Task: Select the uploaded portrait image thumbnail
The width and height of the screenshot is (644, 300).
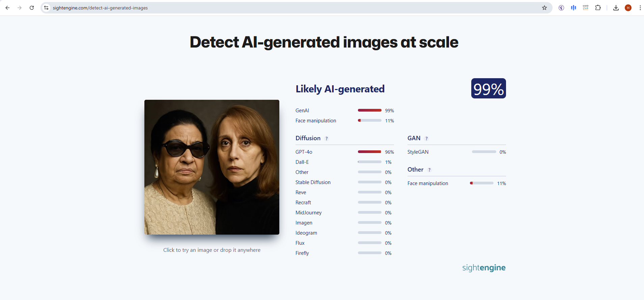Action: [x=212, y=167]
